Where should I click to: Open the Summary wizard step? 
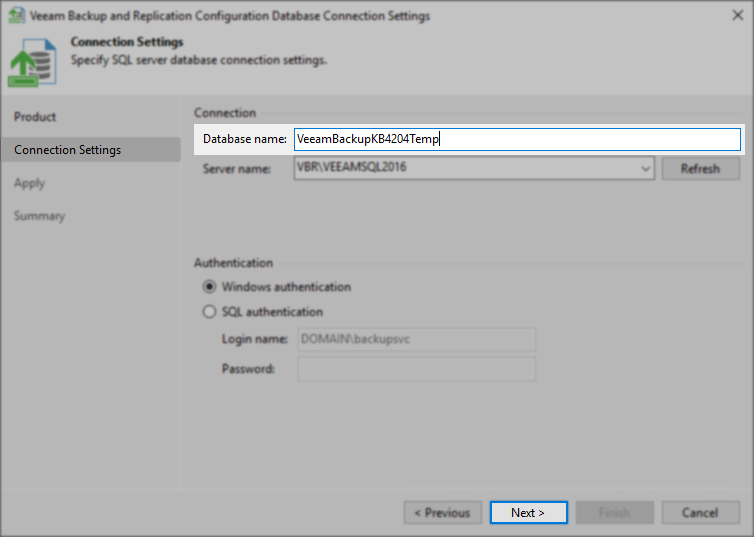click(x=39, y=216)
